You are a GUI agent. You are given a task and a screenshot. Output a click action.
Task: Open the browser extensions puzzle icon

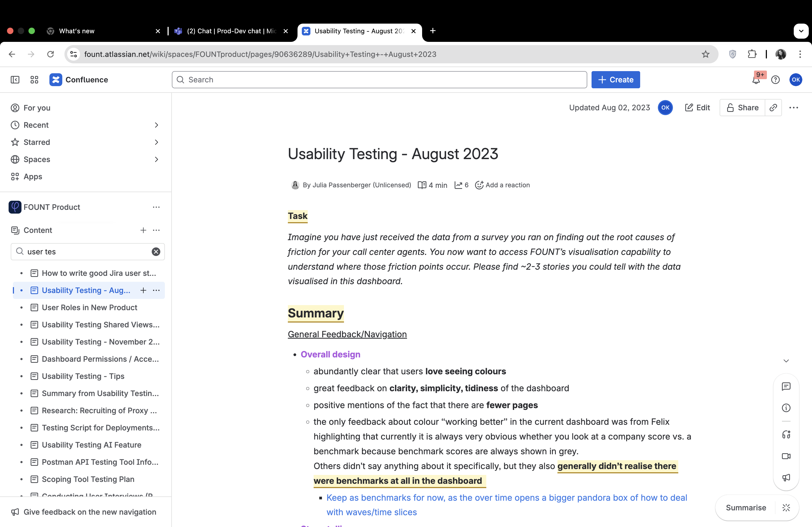click(x=752, y=54)
